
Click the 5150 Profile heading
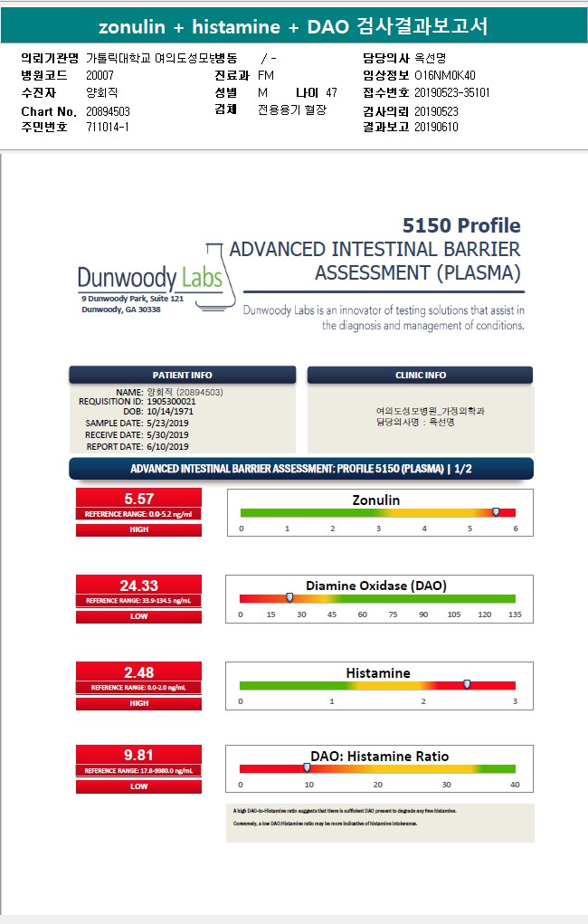click(461, 225)
